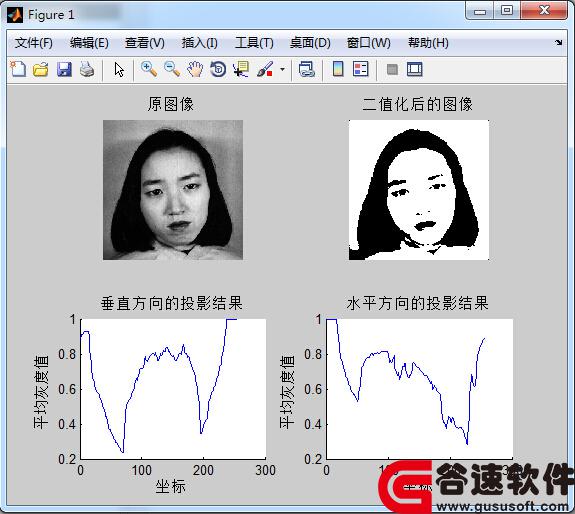
Task: Click the title 二值化后的图像
Action: [x=417, y=104]
